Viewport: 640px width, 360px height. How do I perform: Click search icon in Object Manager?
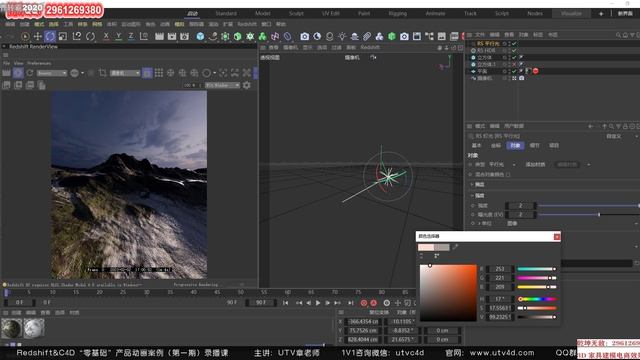[x=618, y=35]
